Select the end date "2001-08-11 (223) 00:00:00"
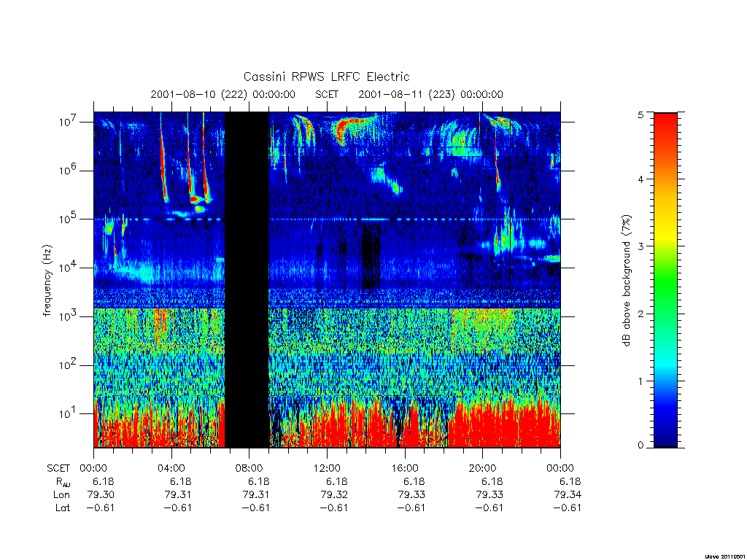Image resolution: width=747 pixels, height=560 pixels. click(430, 94)
